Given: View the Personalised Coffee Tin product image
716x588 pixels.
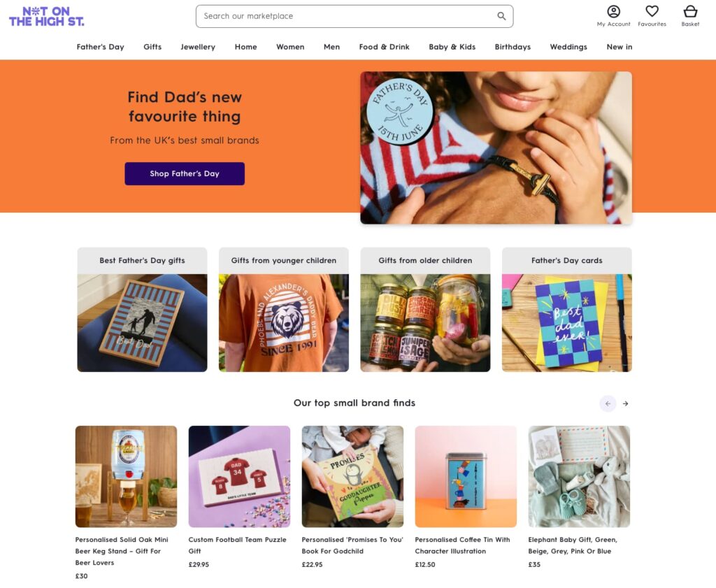Looking at the screenshot, I should click(466, 477).
